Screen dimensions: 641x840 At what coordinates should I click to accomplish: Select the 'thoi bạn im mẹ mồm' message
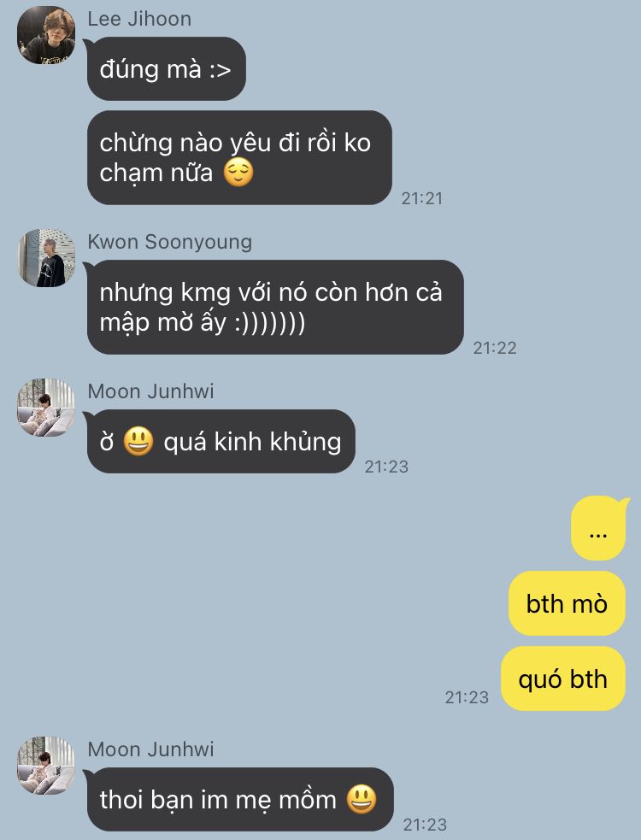[x=239, y=799]
